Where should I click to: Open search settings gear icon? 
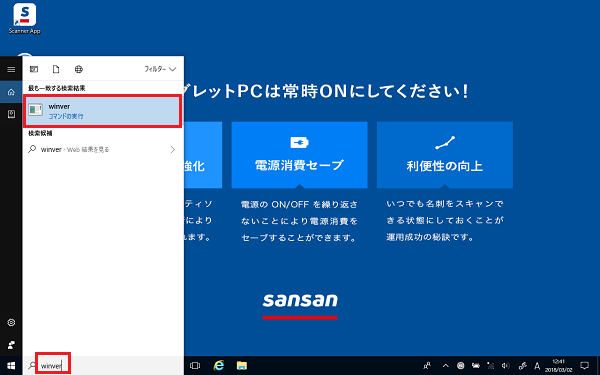click(11, 323)
